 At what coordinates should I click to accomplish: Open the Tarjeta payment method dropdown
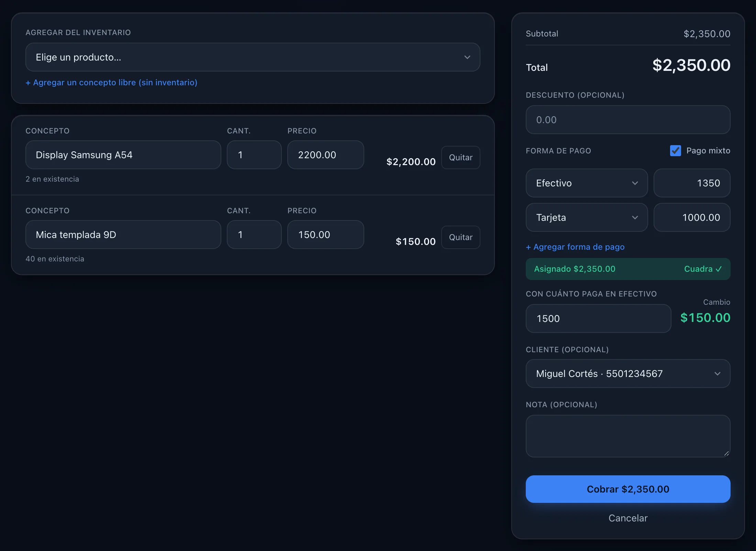[x=587, y=217]
